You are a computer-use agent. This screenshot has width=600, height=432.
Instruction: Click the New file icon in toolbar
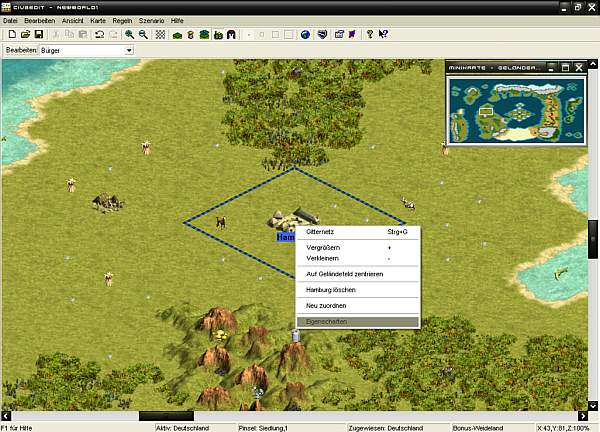click(x=11, y=34)
